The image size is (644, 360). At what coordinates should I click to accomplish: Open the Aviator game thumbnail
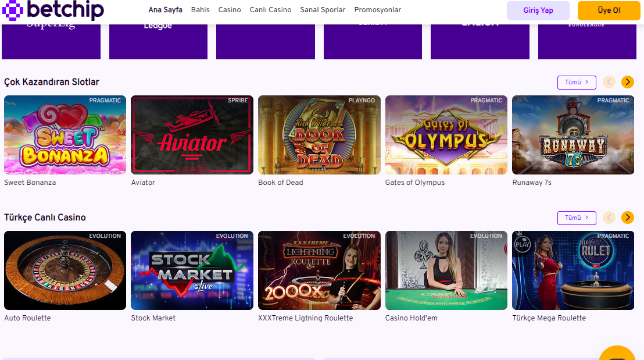[192, 135]
